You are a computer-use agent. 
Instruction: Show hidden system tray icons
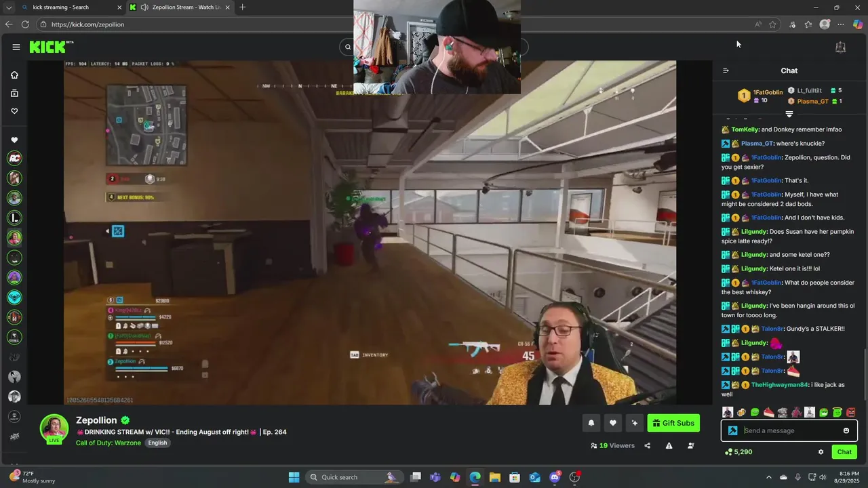(768, 477)
